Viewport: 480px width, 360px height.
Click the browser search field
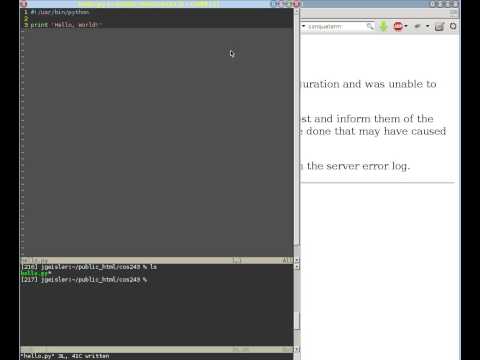click(336, 26)
